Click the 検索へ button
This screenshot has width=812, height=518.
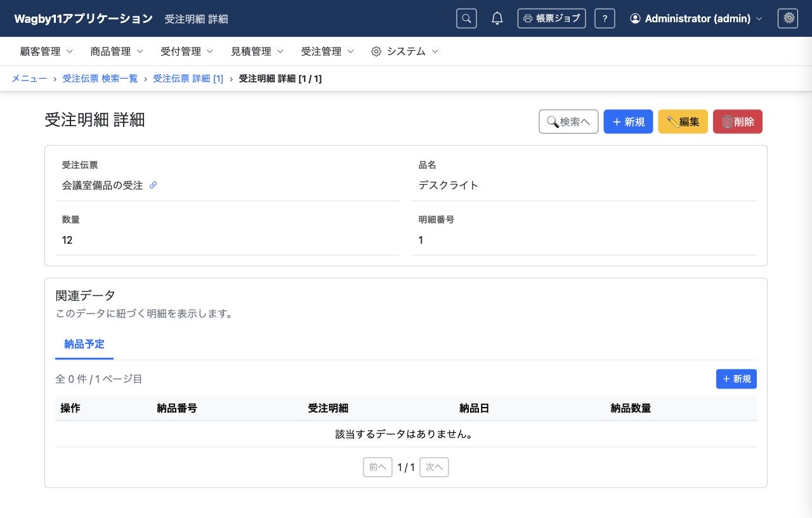tap(568, 122)
